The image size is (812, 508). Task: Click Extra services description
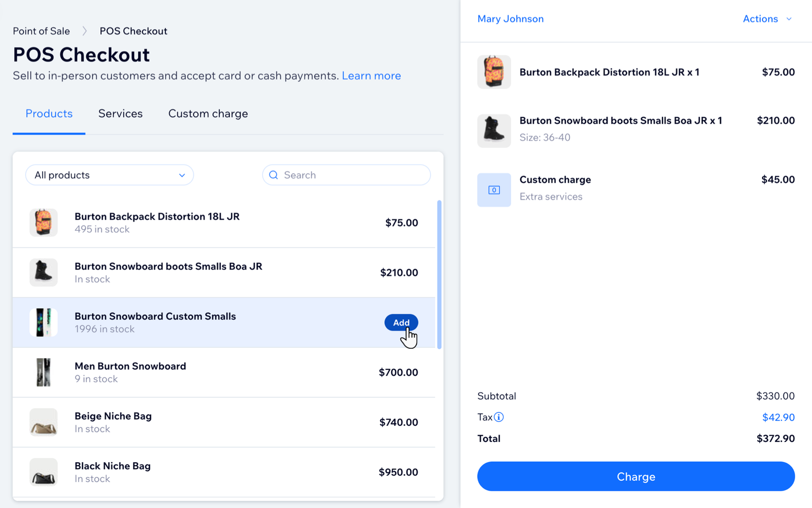click(x=551, y=197)
